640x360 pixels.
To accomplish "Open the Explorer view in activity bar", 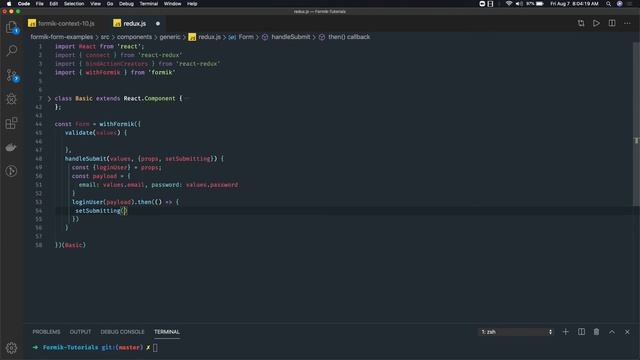I will (x=12, y=27).
